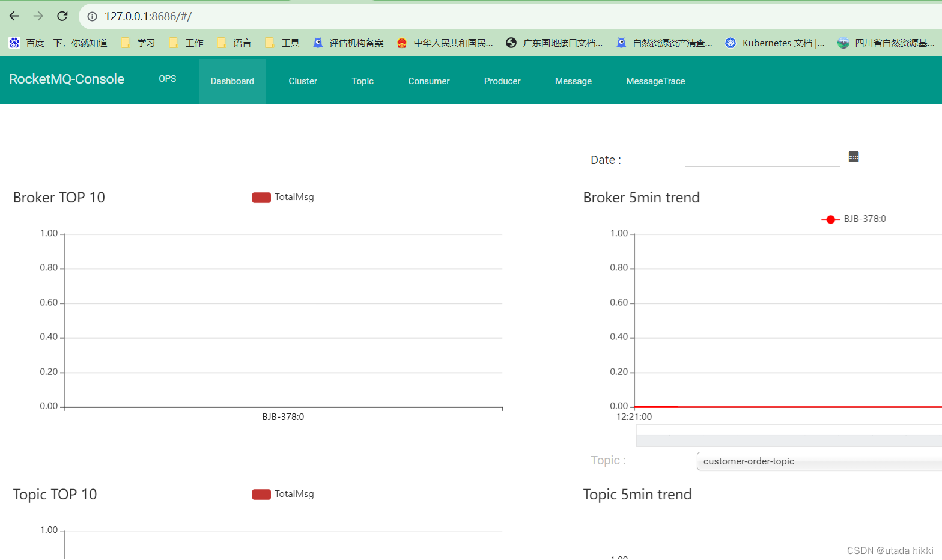Image resolution: width=942 pixels, height=560 pixels.
Task: Toggle the BJB-378:0 trend legend marker
Action: [854, 219]
